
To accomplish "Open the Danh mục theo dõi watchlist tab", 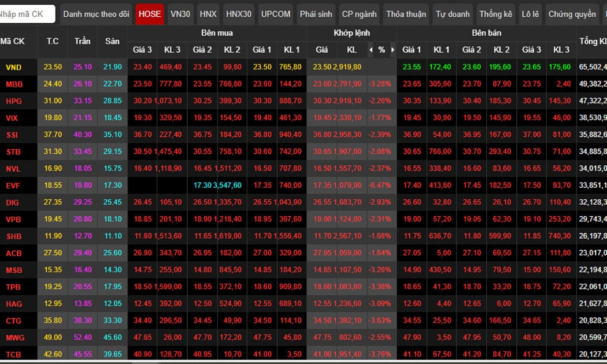I will (96, 14).
